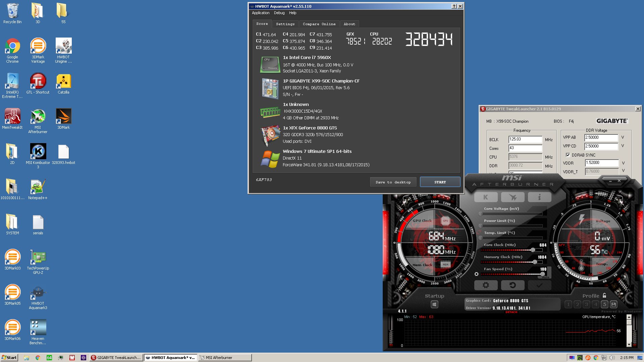Image resolution: width=644 pixels, height=362 pixels.
Task: Click the Save to desktop button
Action: [x=393, y=182]
